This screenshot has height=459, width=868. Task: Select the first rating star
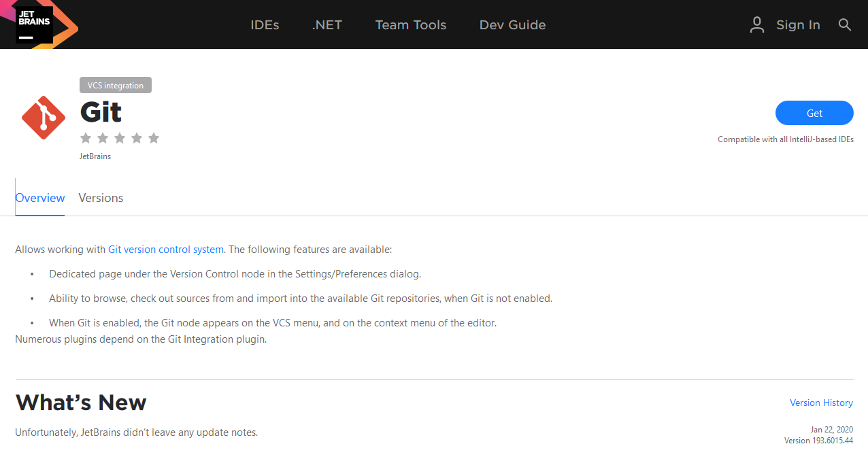pos(86,138)
